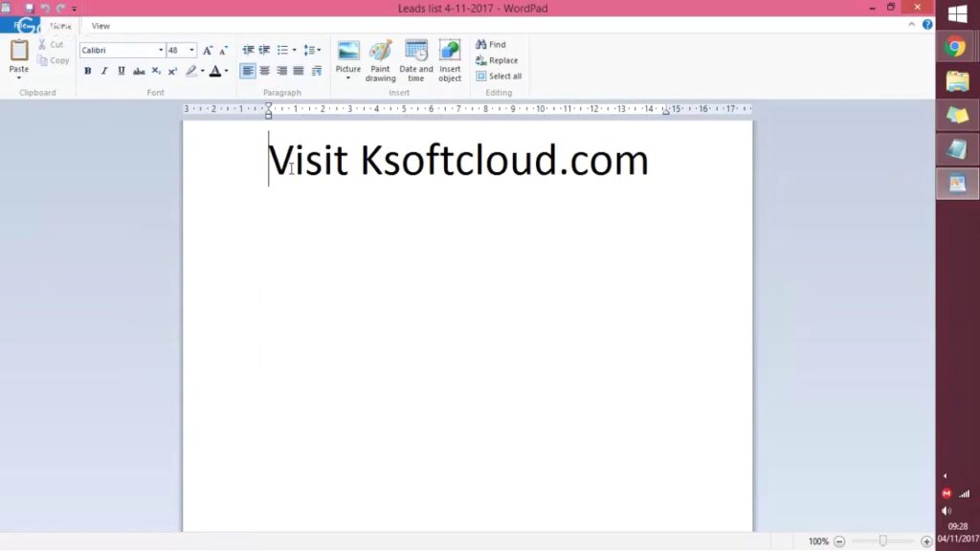Show hidden tray icons arrow
This screenshot has width=980, height=551.
coord(945,476)
